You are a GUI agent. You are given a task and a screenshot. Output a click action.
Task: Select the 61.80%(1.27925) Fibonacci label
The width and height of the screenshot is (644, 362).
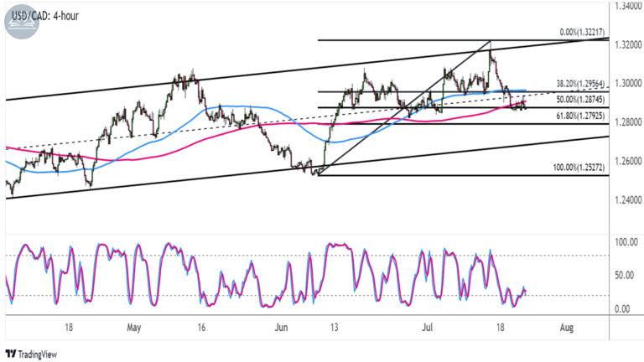click(x=580, y=116)
